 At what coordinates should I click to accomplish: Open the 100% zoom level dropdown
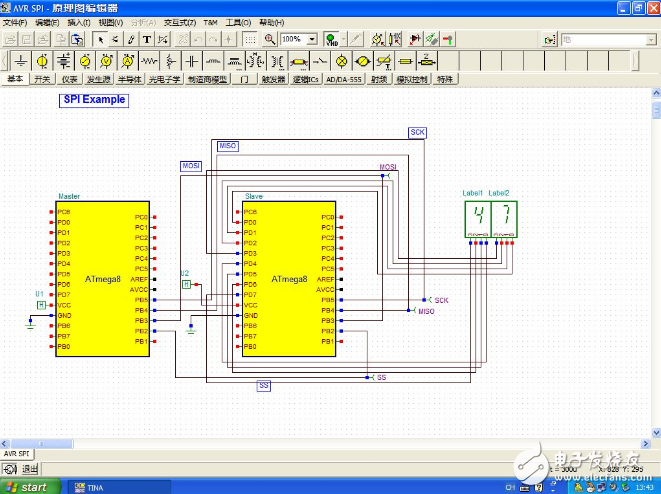313,39
